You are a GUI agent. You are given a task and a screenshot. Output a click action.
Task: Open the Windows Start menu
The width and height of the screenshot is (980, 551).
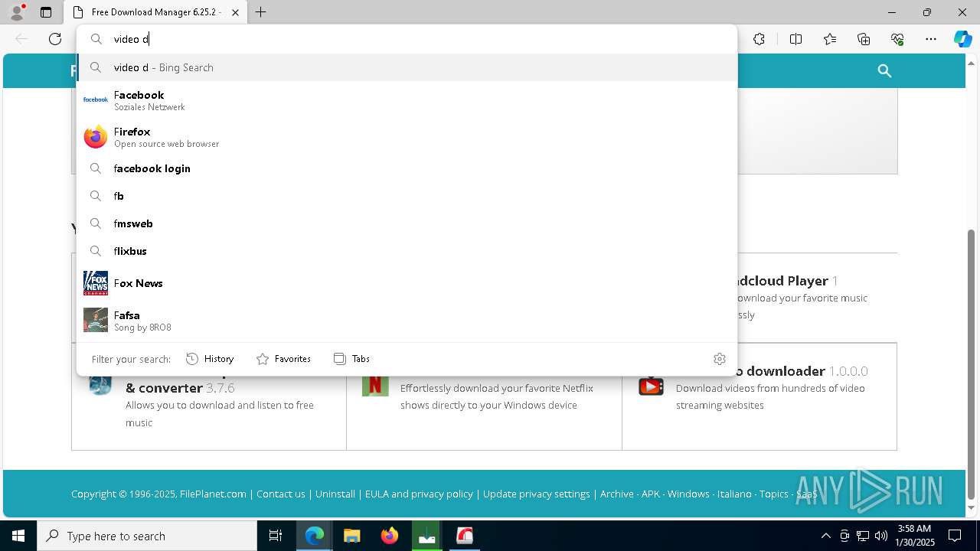[x=18, y=536]
